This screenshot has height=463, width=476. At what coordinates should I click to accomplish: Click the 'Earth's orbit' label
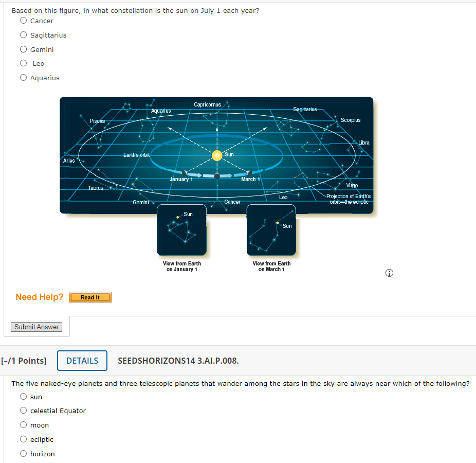(x=136, y=155)
